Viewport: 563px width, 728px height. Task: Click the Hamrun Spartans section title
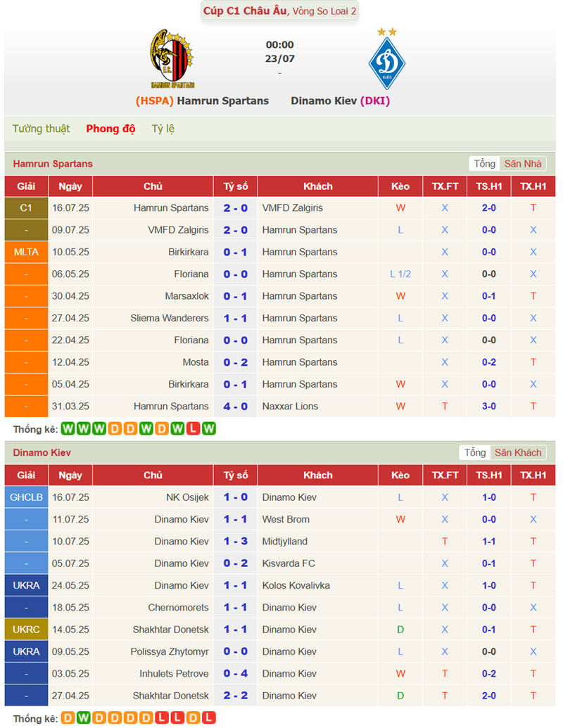53,163
